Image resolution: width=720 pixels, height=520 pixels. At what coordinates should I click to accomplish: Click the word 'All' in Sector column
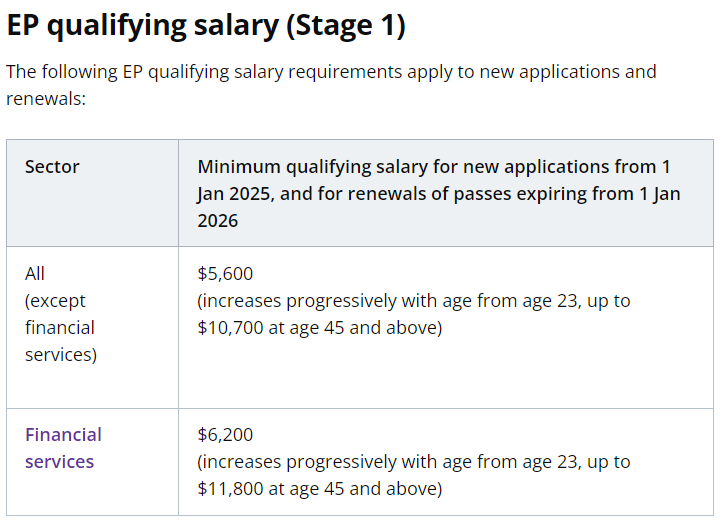tap(35, 273)
